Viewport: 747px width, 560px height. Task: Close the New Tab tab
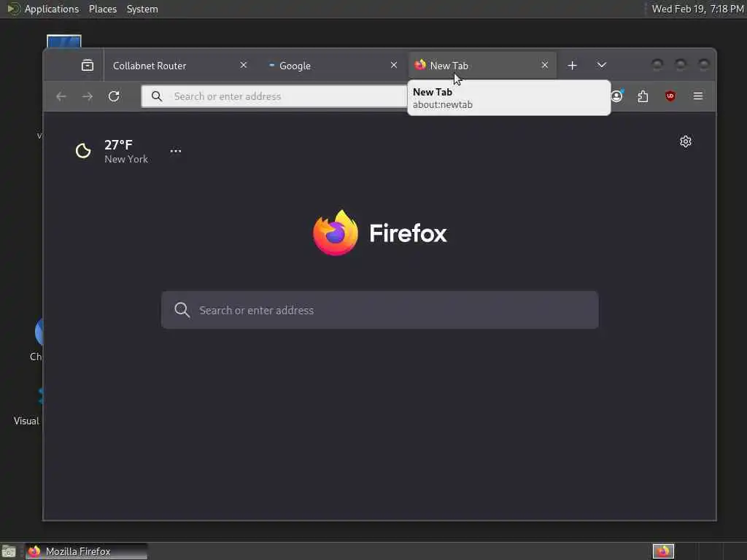[x=545, y=65]
